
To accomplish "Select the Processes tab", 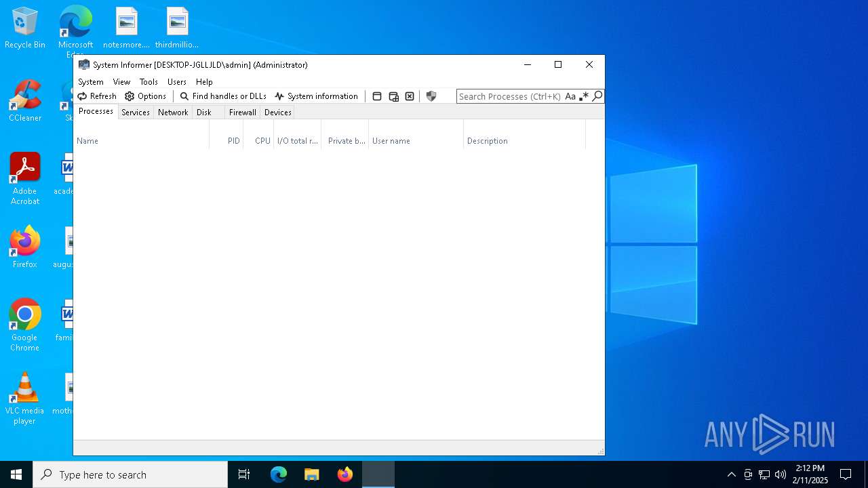I will 96,111.
